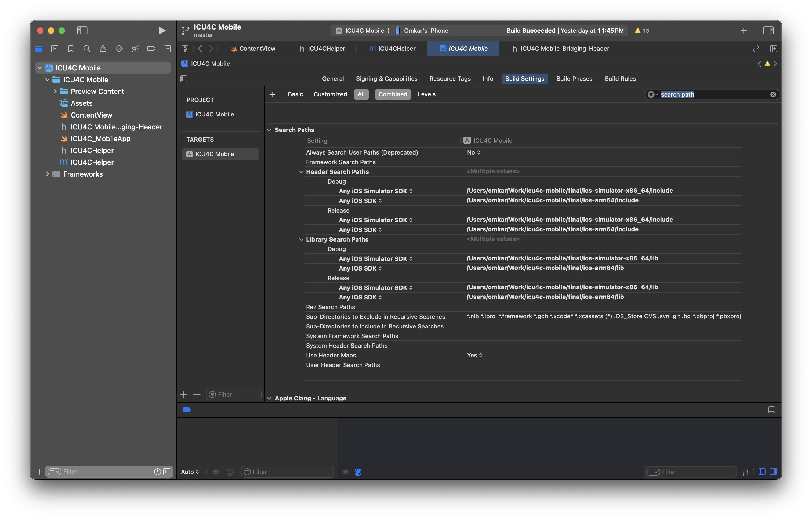812x519 pixels.
Task: Click the 13 warnings indicator
Action: 642,31
